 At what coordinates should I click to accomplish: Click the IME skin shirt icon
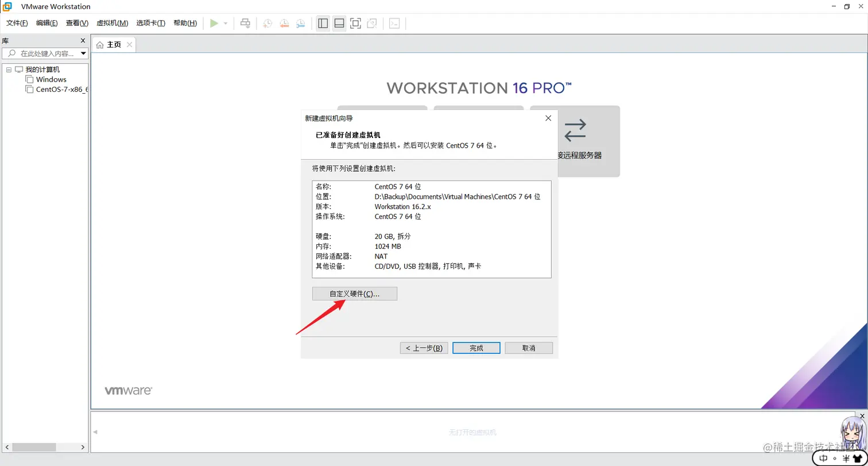click(x=858, y=458)
